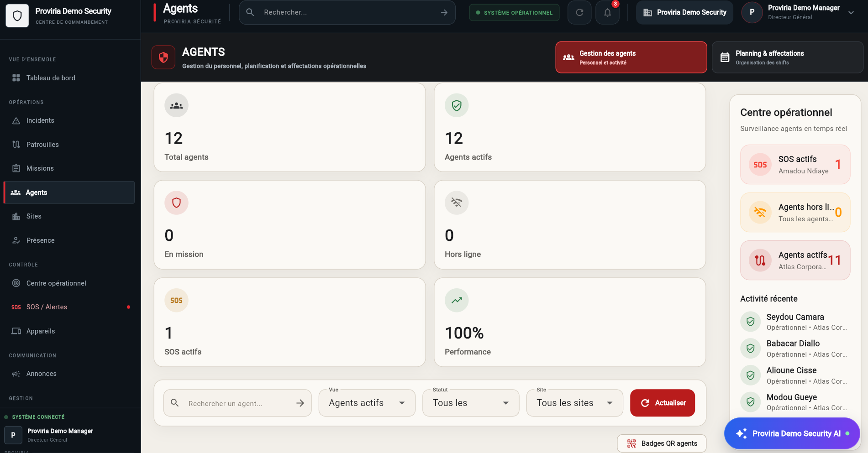Select Alioune Cisse in recent activity

[795, 375]
